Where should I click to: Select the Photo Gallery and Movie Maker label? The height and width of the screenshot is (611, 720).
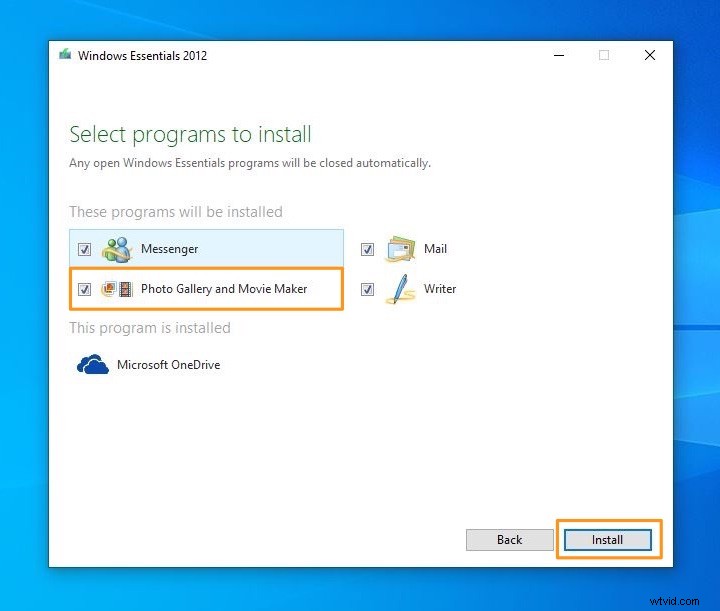224,289
